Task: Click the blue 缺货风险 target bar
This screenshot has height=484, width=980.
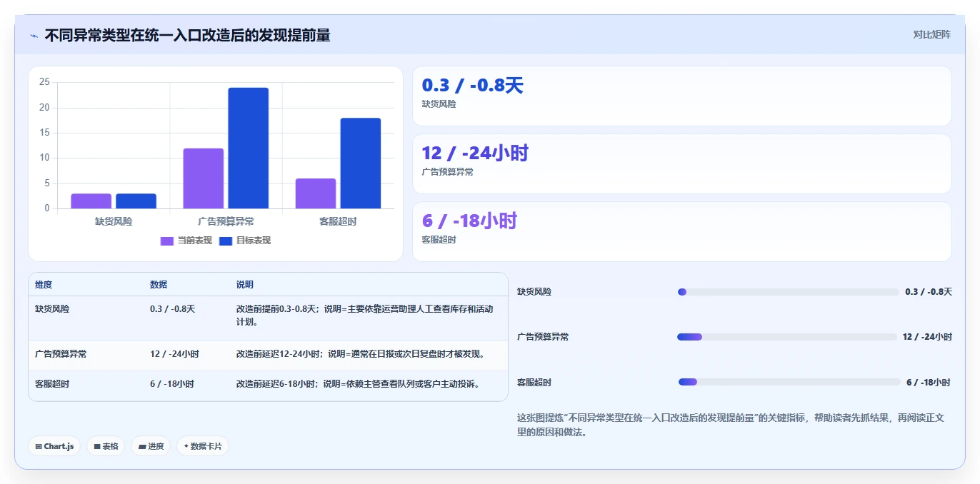Action: click(x=136, y=201)
